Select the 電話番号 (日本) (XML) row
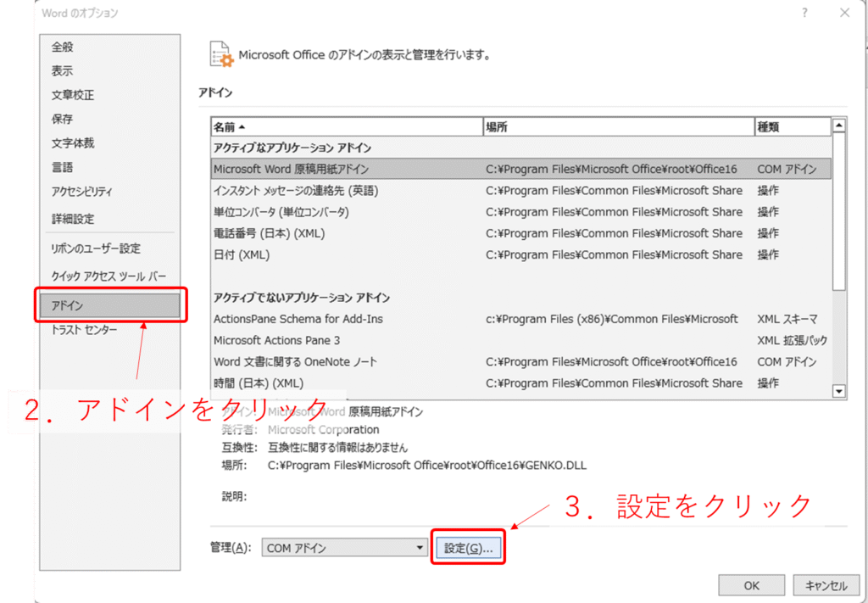868x603 pixels. 521,234
